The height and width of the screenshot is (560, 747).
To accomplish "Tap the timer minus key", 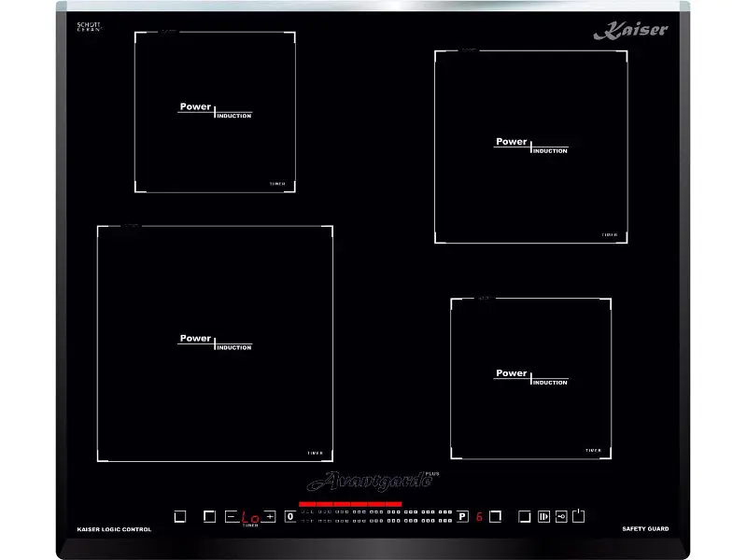I will [x=231, y=516].
